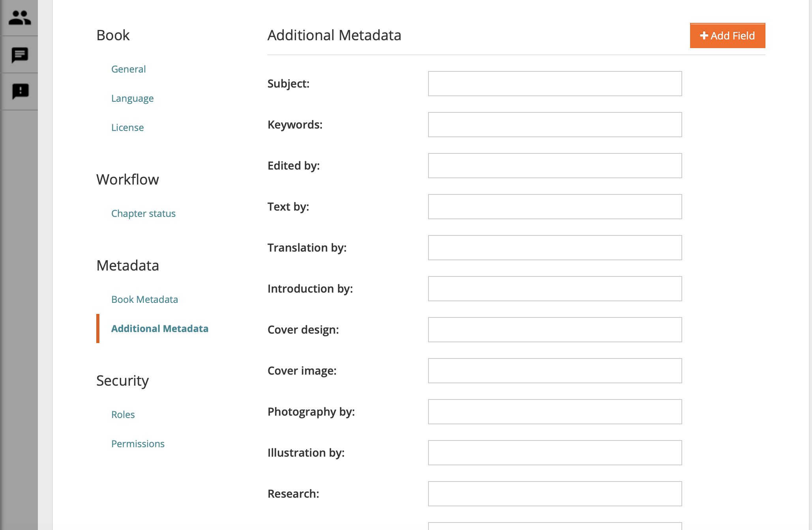Select the Cover design field
The image size is (812, 530).
coord(555,330)
